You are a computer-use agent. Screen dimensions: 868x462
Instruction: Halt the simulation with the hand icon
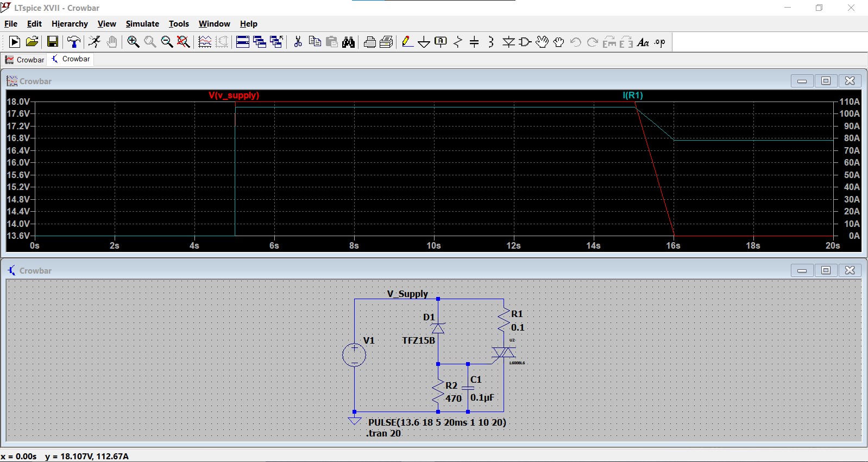tap(112, 42)
